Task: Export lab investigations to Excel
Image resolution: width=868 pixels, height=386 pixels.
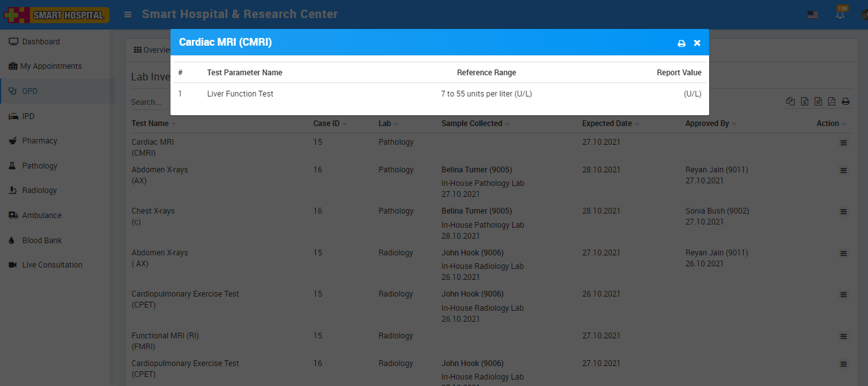Action: click(x=804, y=102)
